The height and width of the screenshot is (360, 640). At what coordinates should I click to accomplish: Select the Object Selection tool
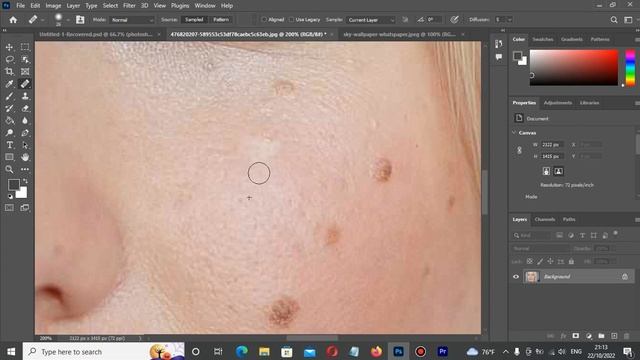(x=25, y=60)
